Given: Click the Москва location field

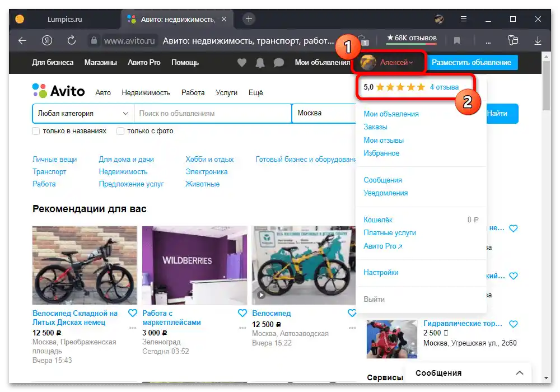Looking at the screenshot, I should click(324, 113).
